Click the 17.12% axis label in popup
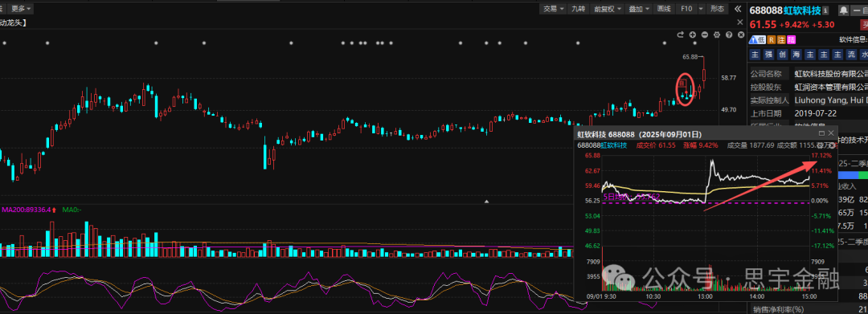 click(x=821, y=156)
